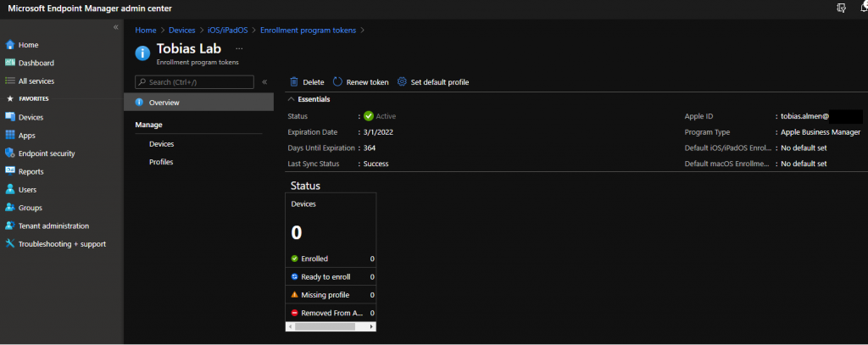This screenshot has width=868, height=345.
Task: Open Profiles under Manage
Action: (161, 162)
